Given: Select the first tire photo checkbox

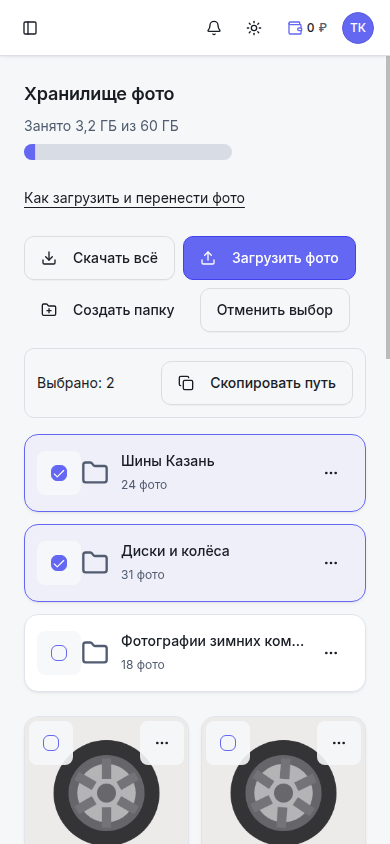Looking at the screenshot, I should pyautogui.click(x=51, y=743).
